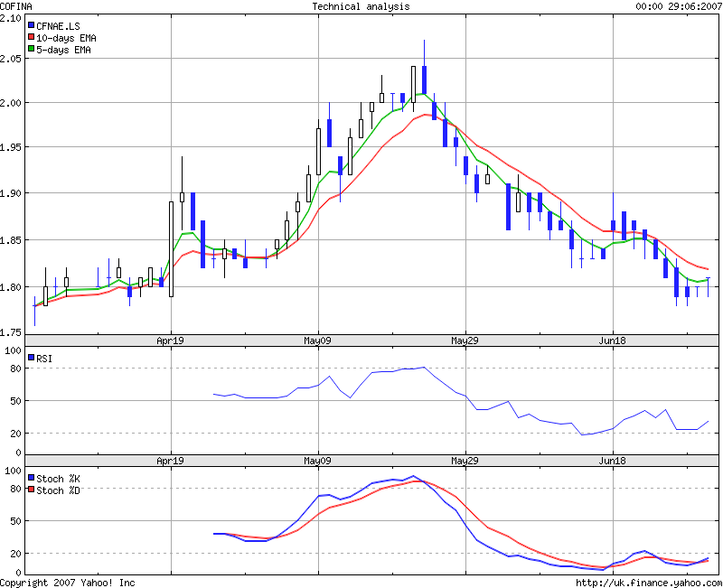Image resolution: width=723 pixels, height=588 pixels.
Task: Select Jun18 date label below RSI panel
Action: [612, 460]
